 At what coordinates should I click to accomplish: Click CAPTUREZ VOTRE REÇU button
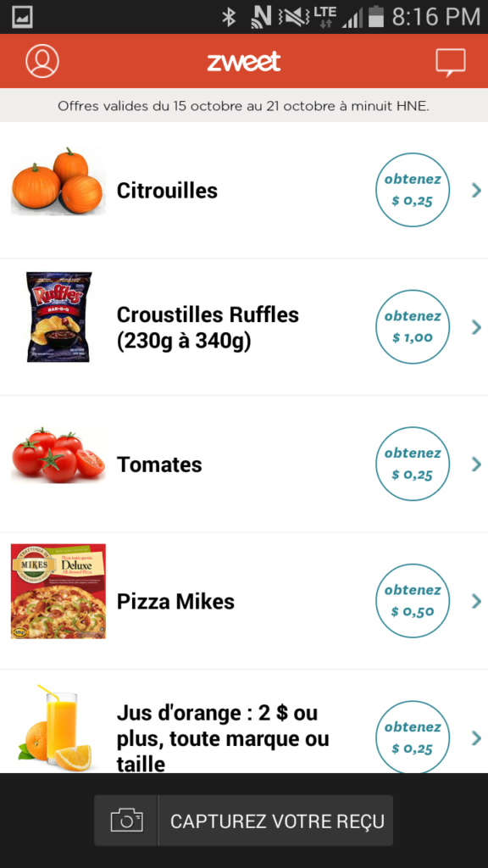[x=244, y=821]
